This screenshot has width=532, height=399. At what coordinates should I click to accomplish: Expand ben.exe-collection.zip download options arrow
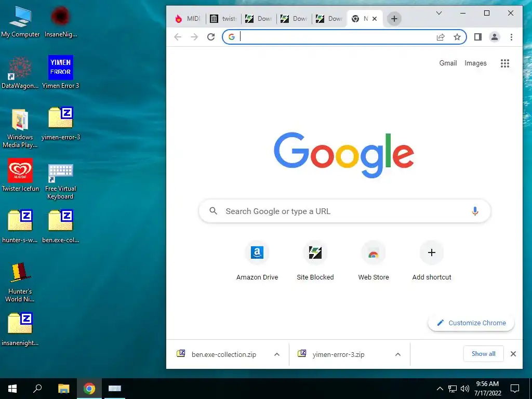pyautogui.click(x=277, y=354)
